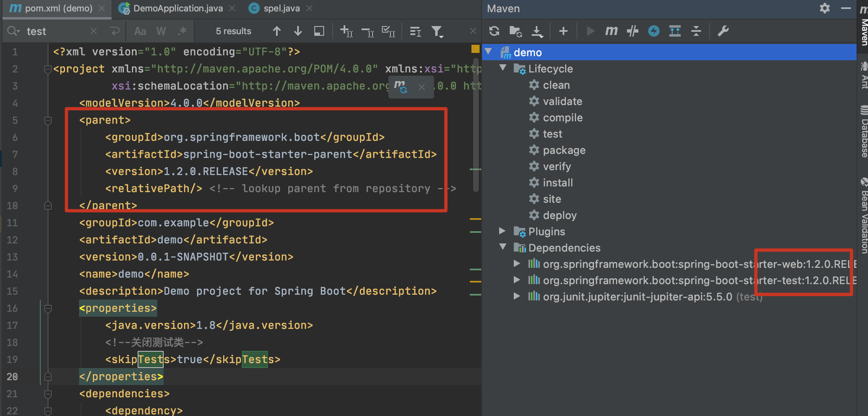Screen dimensions: 868x416
Task: Execute Maven Goal 'm' icon
Action: (611, 31)
